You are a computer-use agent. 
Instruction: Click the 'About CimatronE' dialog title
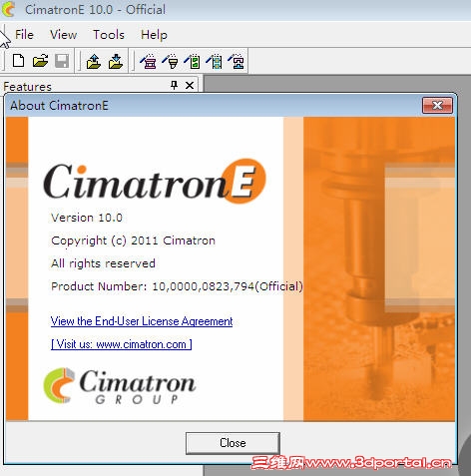point(59,106)
